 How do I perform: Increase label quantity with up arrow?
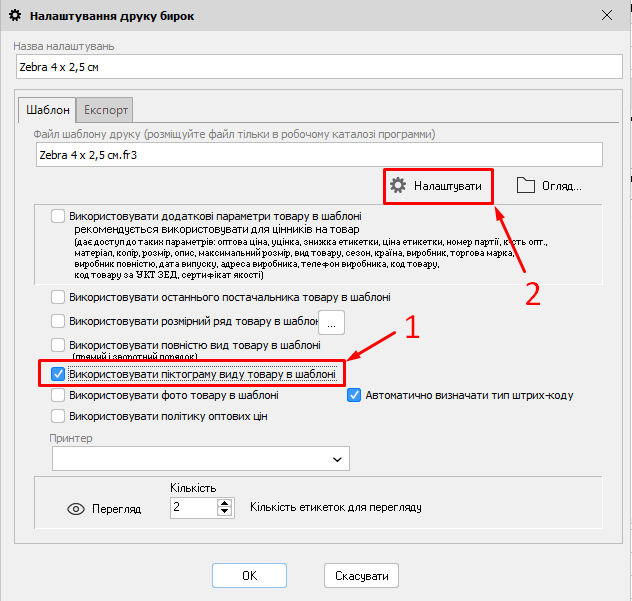224,503
